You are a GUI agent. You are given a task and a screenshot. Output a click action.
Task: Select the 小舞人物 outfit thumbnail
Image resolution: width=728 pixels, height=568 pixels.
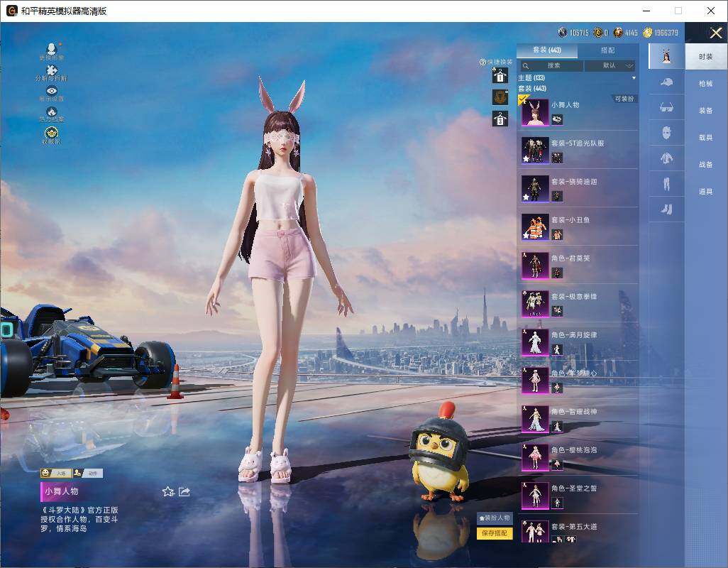(535, 112)
